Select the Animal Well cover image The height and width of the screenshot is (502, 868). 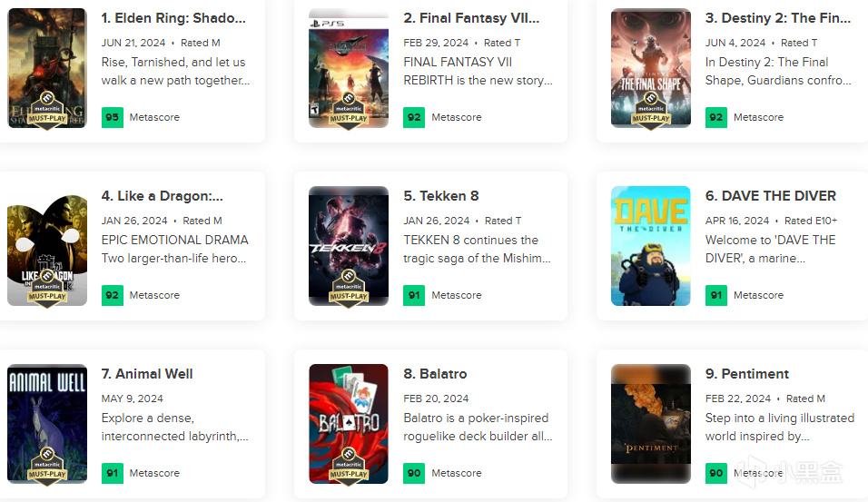click(x=47, y=424)
